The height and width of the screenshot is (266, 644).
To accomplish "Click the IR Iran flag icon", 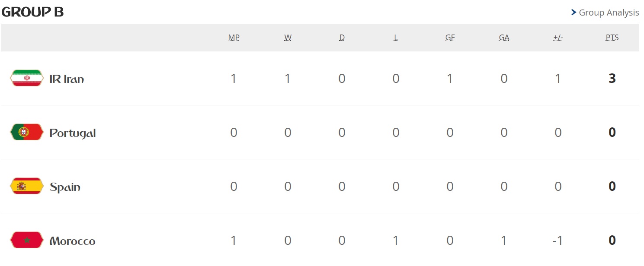I will pos(27,78).
